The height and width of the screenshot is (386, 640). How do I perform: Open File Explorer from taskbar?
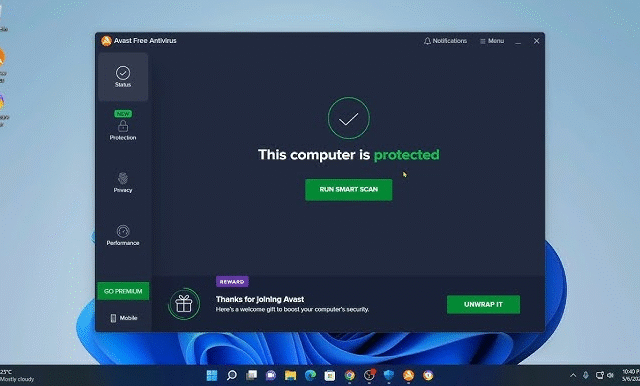point(290,375)
